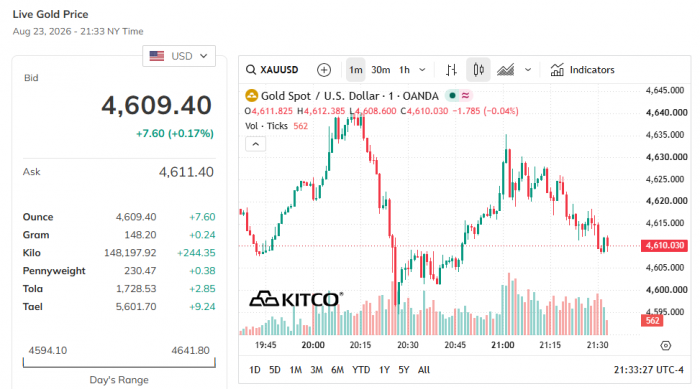Toggle the 1m interval button

pos(355,70)
